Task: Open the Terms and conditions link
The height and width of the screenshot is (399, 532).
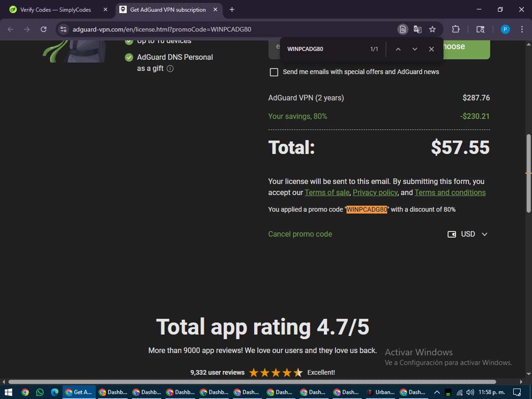Action: tap(450, 193)
